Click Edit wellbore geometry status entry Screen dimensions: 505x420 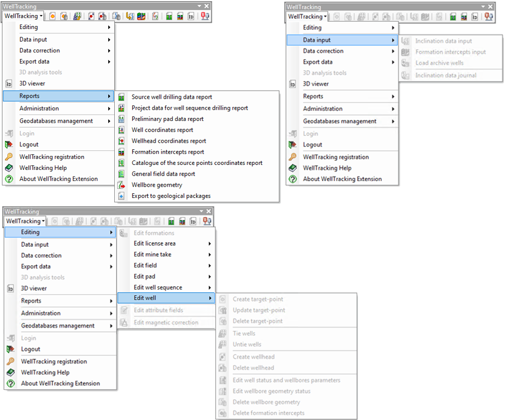tap(287, 391)
